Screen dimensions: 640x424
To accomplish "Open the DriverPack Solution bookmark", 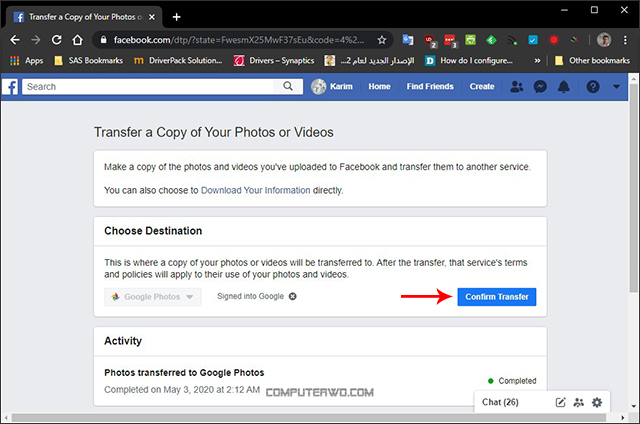I will tap(178, 60).
